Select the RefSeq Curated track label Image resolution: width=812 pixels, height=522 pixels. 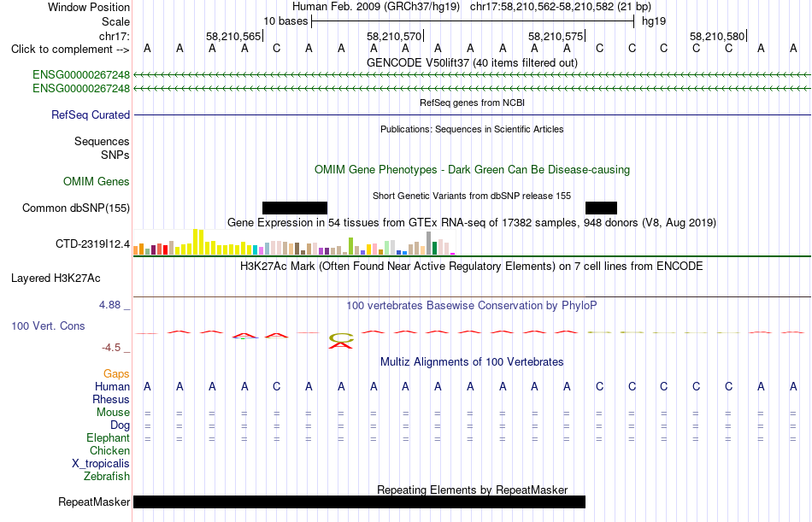coord(91,115)
